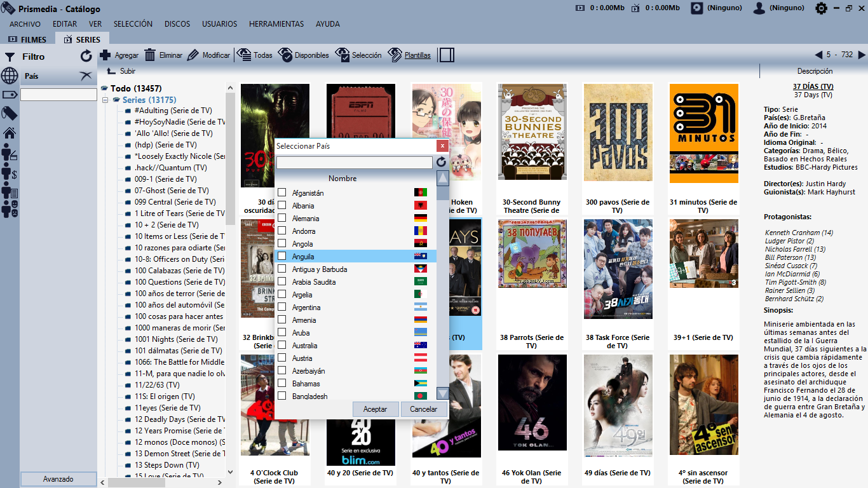Click the Cancelar button
Viewport: 868px width, 488px height.
coord(423,409)
